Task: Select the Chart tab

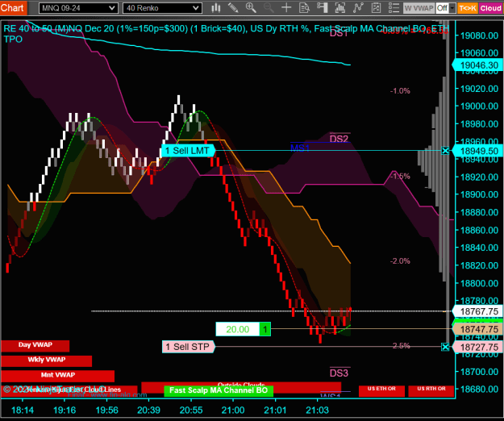Action: pos(13,8)
